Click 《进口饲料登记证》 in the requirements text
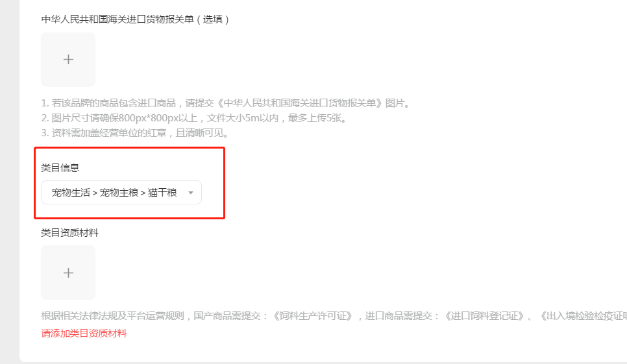This screenshot has height=364, width=627. [484, 316]
